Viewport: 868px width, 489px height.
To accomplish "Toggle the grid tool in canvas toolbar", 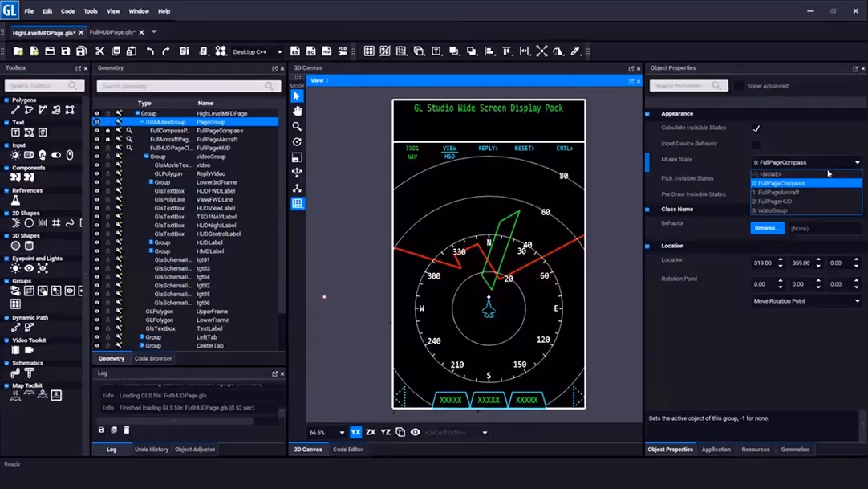I will point(298,204).
